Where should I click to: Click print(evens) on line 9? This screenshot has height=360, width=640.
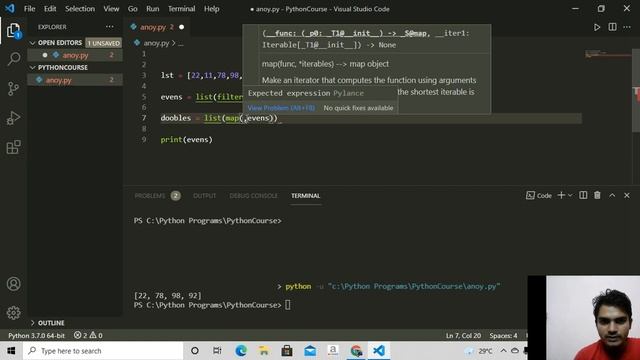click(x=187, y=139)
